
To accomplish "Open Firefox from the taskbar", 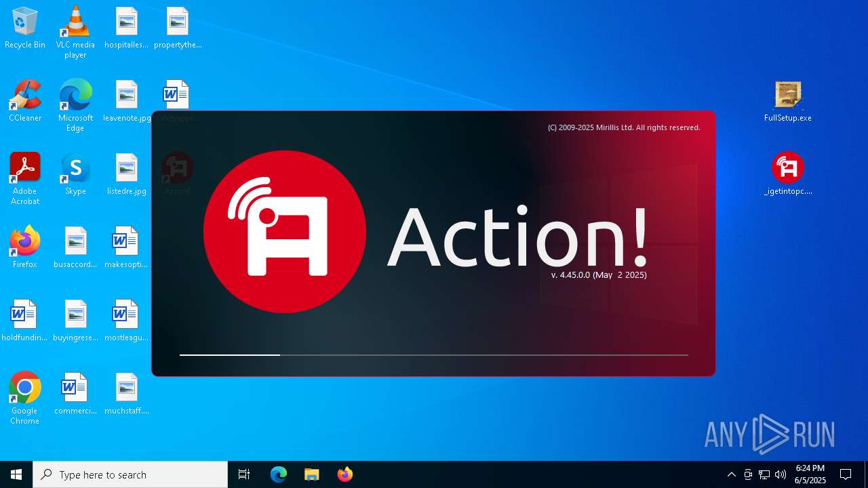I will pyautogui.click(x=344, y=474).
